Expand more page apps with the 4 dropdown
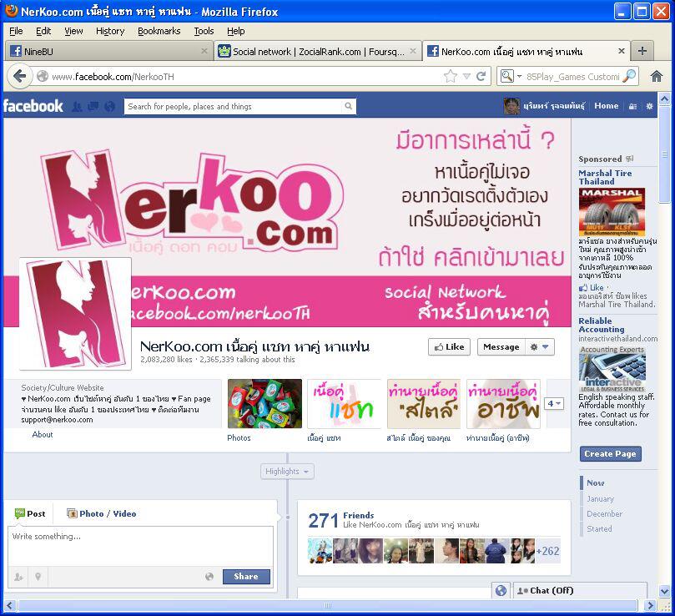The width and height of the screenshot is (675, 616). (x=554, y=404)
